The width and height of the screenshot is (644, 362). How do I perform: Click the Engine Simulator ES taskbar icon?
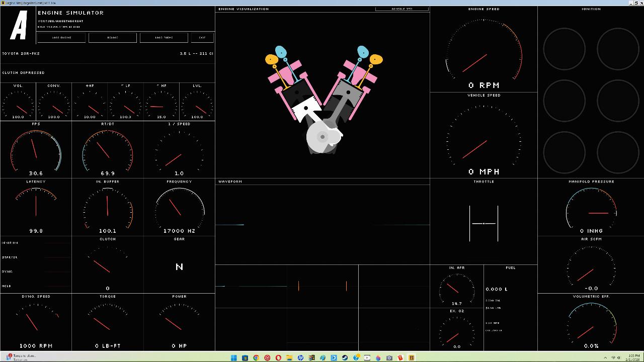(x=412, y=358)
